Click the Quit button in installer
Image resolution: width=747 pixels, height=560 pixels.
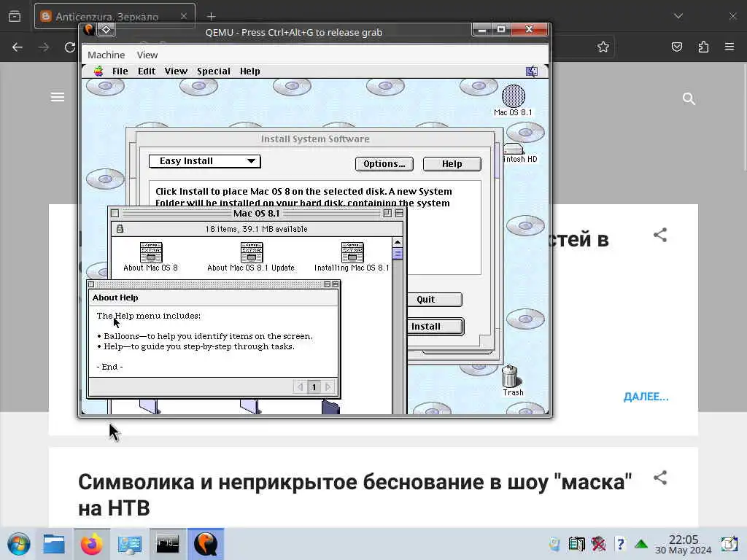(x=434, y=300)
